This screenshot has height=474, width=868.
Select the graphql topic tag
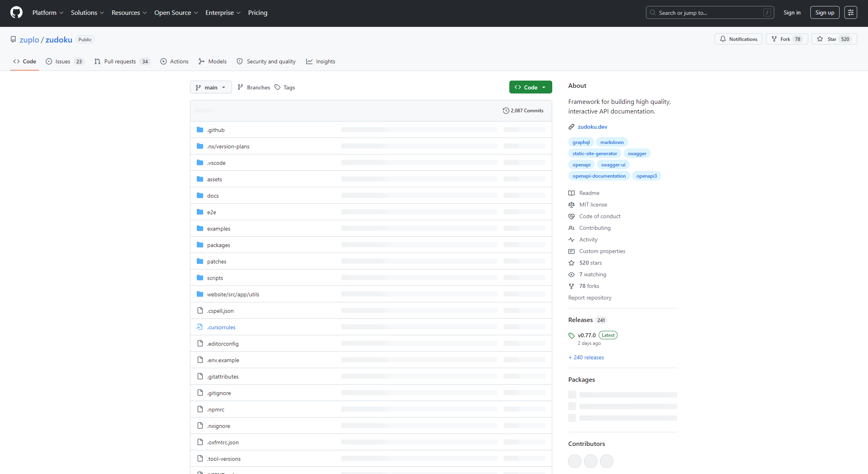pyautogui.click(x=581, y=142)
